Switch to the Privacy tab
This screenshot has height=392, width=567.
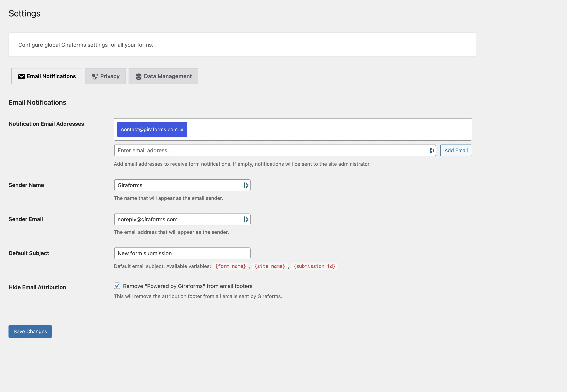[x=105, y=76]
